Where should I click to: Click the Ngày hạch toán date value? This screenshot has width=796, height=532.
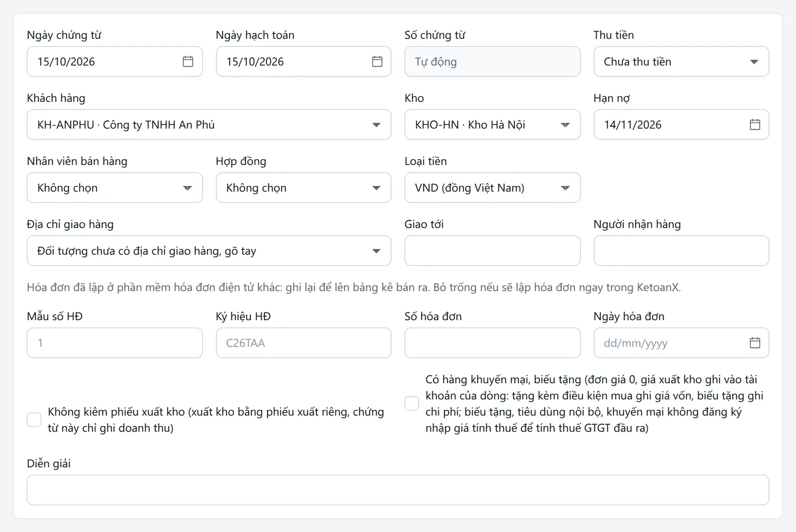point(255,62)
